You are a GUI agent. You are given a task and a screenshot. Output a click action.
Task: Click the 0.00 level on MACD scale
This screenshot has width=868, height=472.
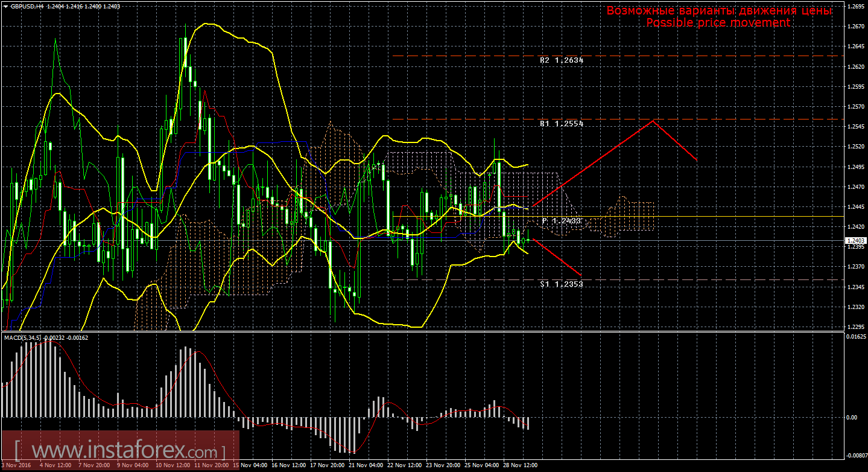coord(852,417)
